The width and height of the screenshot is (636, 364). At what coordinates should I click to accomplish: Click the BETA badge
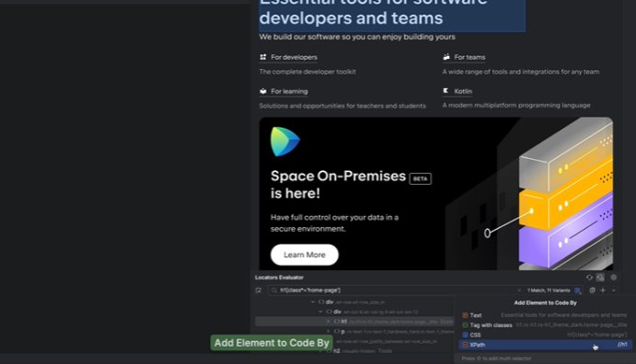click(421, 178)
